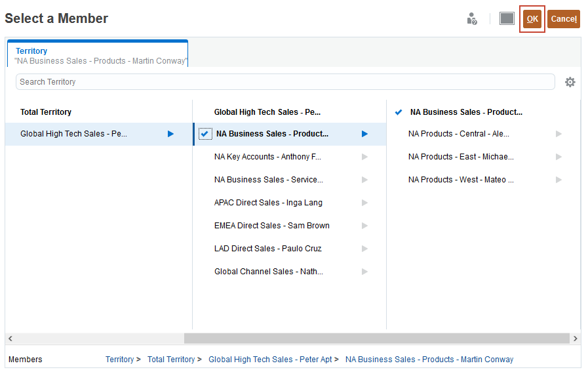Click the Cancel button
Screen dimensions: 588x374
click(x=564, y=19)
